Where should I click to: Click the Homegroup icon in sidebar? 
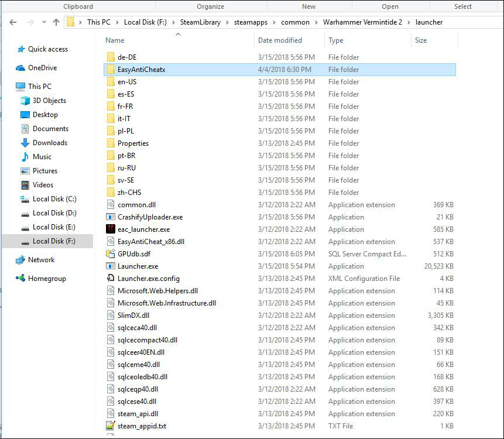[x=20, y=278]
